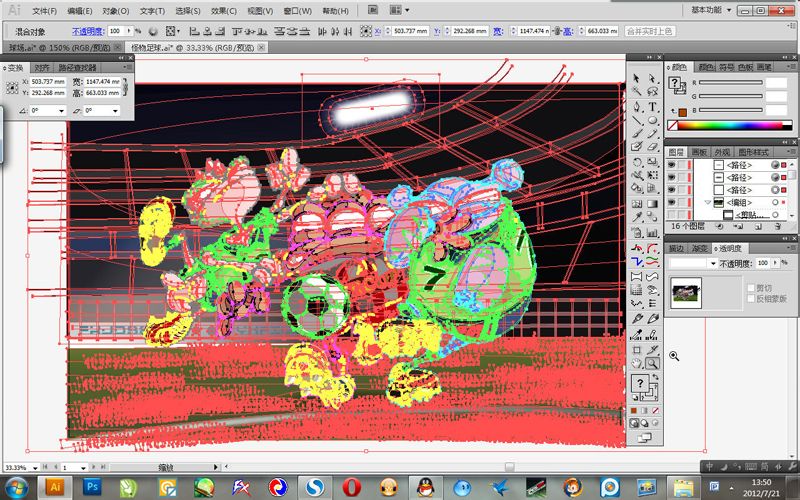
Task: Switch to the 路径查找器 tab
Action: click(77, 67)
